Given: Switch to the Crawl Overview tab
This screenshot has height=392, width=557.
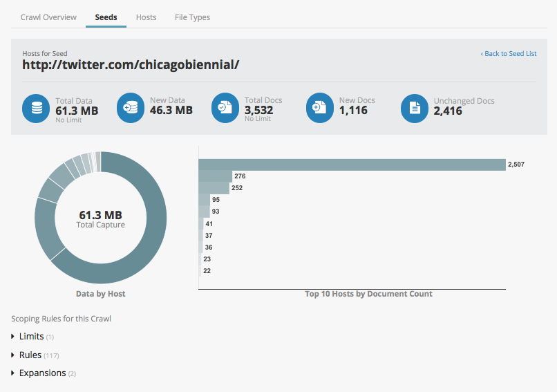Looking at the screenshot, I should [48, 17].
